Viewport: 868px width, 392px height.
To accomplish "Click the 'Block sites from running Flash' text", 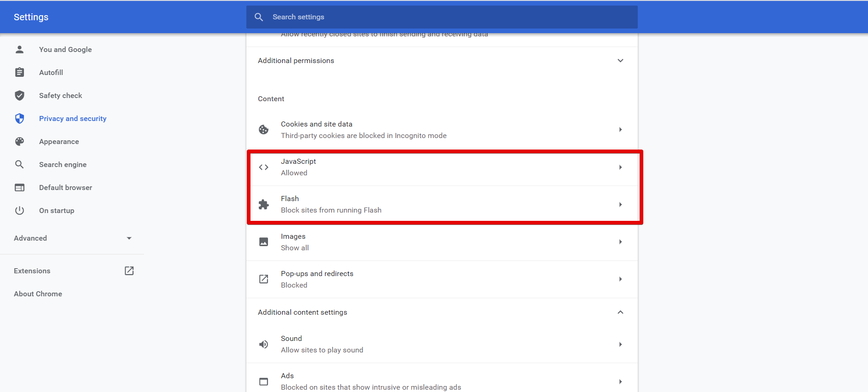I will pyautogui.click(x=331, y=210).
